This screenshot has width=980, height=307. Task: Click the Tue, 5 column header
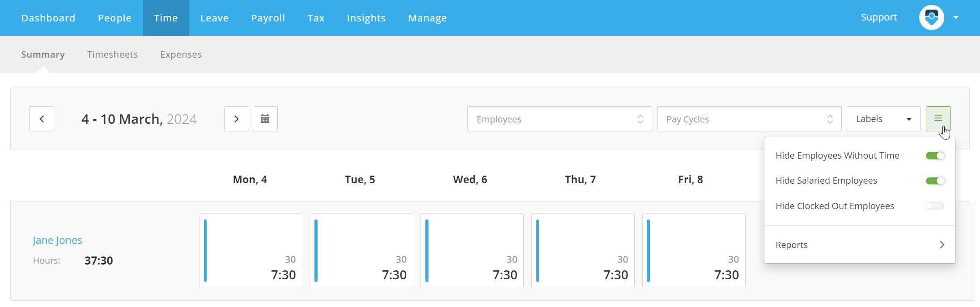(x=360, y=180)
